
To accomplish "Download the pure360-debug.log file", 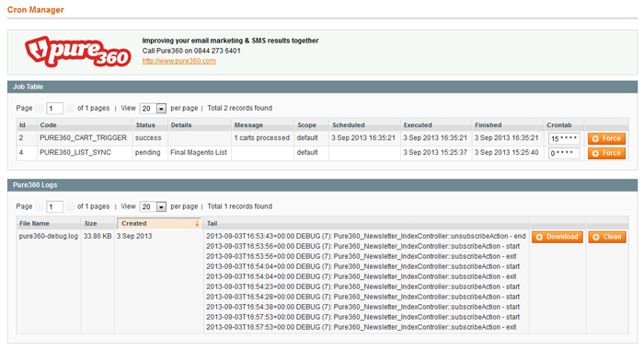I will click(558, 237).
